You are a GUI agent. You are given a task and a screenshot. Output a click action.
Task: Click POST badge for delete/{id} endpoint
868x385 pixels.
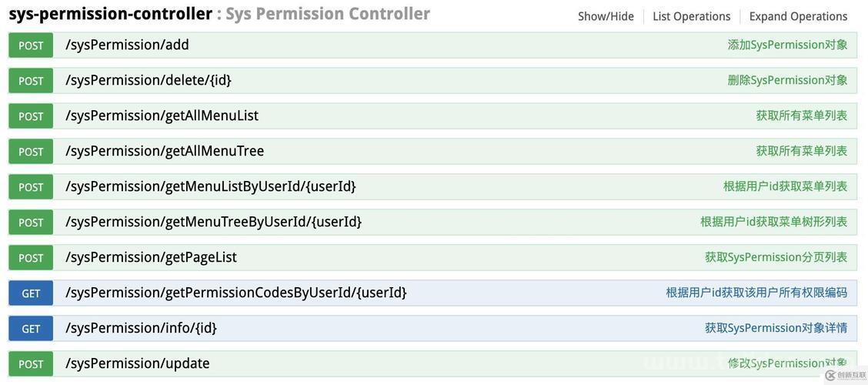pos(31,81)
